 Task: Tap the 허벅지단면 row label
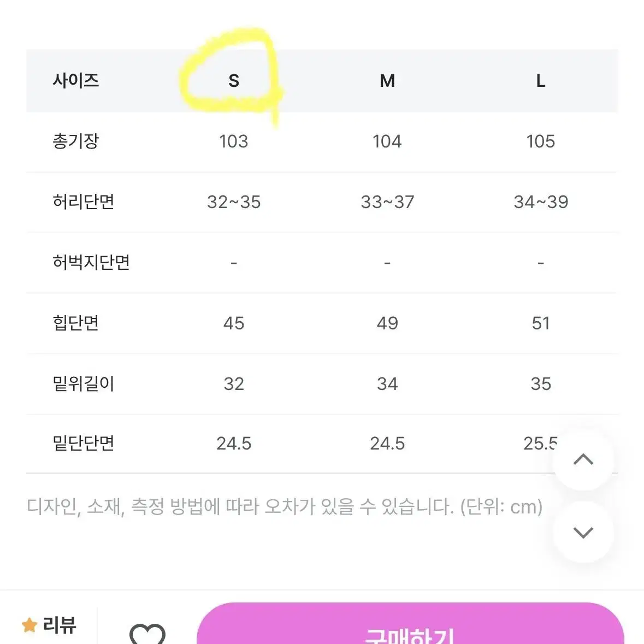[91, 262]
